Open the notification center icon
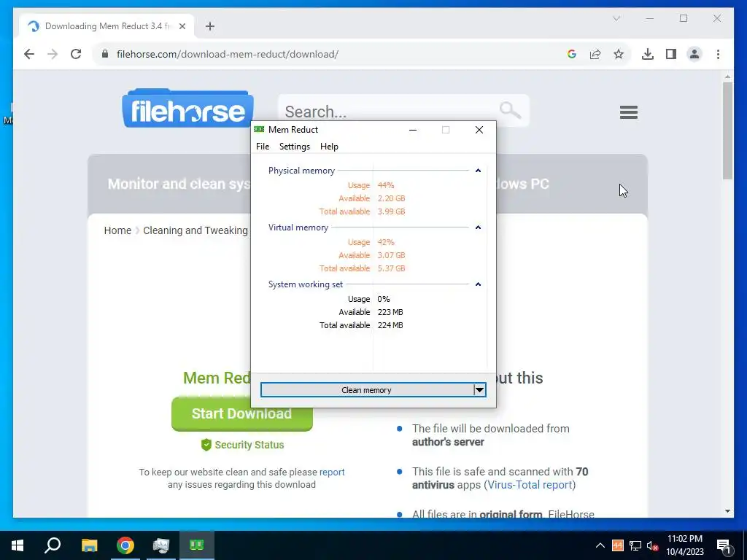The height and width of the screenshot is (560, 747). pyautogui.click(x=724, y=545)
